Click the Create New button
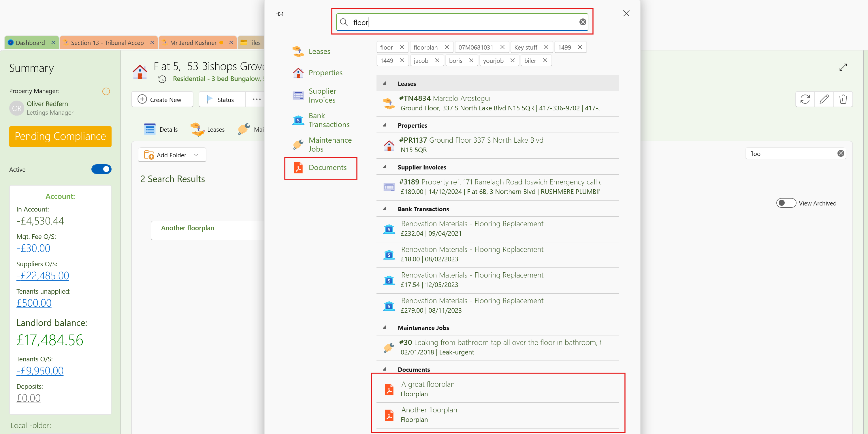868x434 pixels. tap(162, 100)
